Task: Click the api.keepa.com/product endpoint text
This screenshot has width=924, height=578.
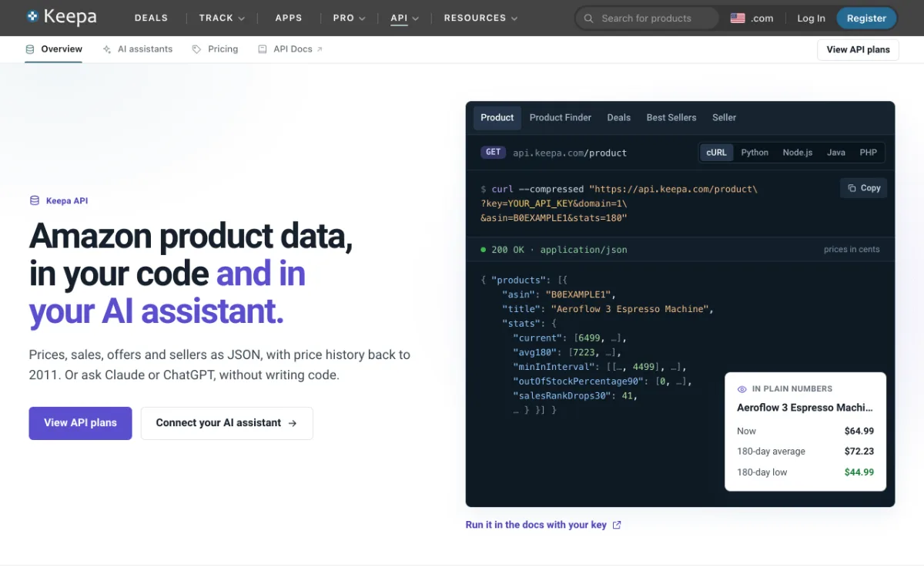Action: (570, 153)
